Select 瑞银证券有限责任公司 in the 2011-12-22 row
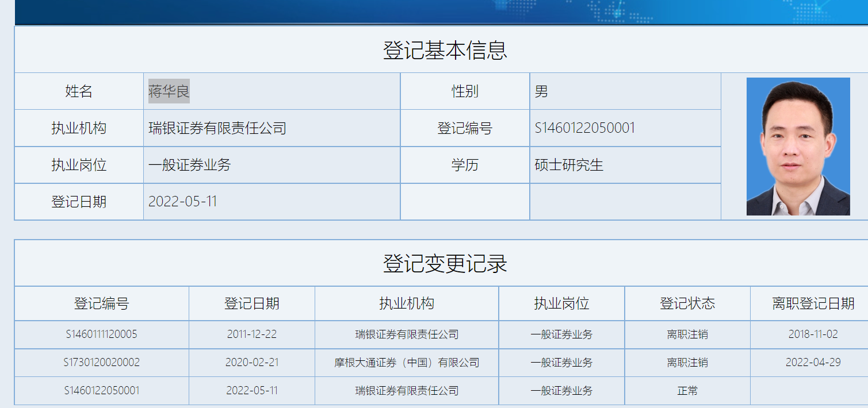Viewport: 868px width, 408px height. coord(407,334)
